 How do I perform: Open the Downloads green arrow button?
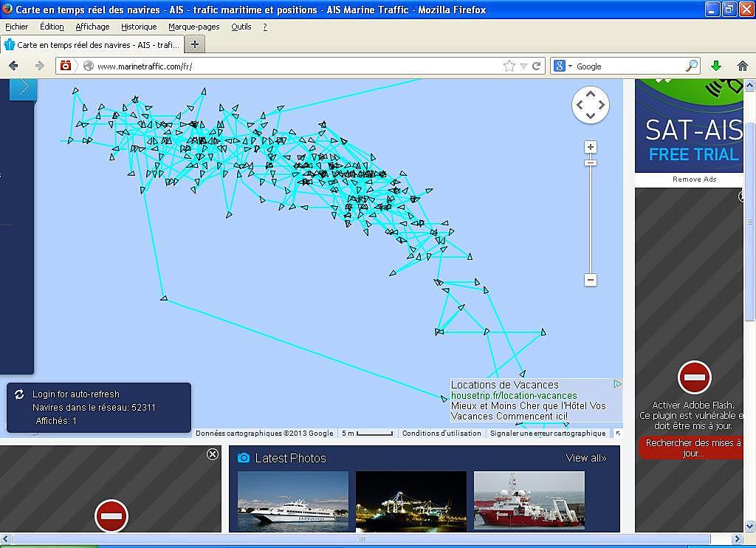(x=716, y=66)
